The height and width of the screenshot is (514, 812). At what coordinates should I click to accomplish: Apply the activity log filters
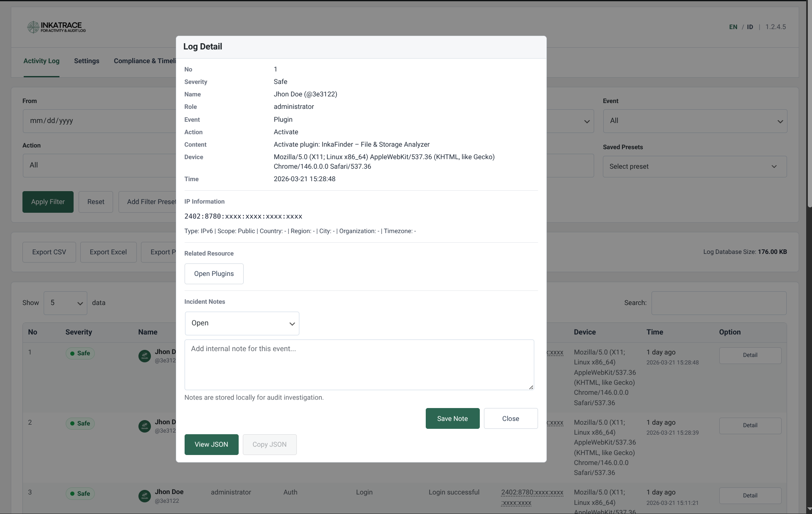click(x=48, y=202)
